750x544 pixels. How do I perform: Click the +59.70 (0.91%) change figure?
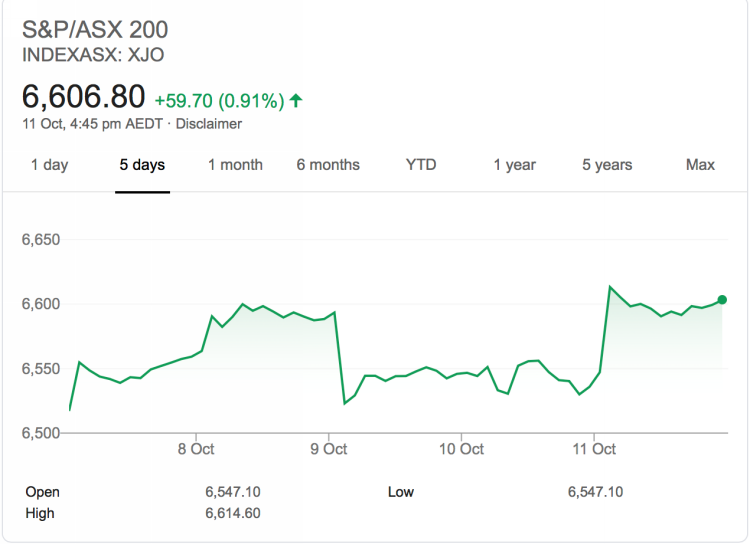tap(219, 100)
